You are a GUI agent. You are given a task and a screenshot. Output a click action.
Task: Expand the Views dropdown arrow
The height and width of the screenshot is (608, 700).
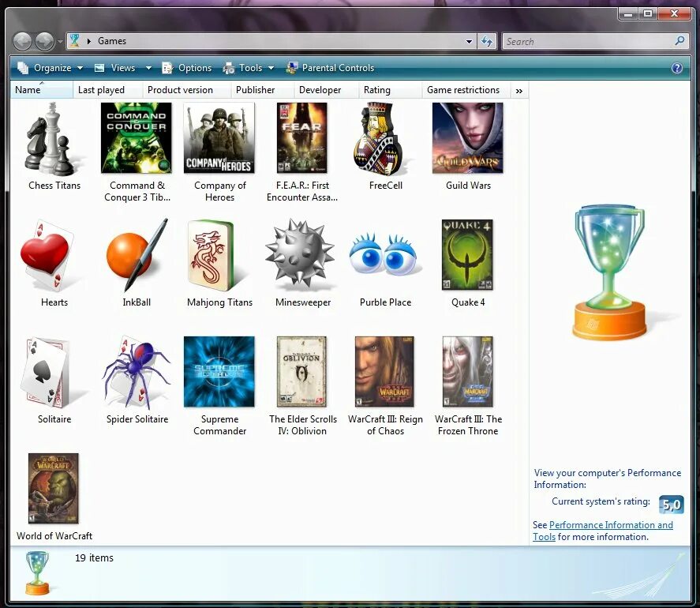(x=148, y=68)
